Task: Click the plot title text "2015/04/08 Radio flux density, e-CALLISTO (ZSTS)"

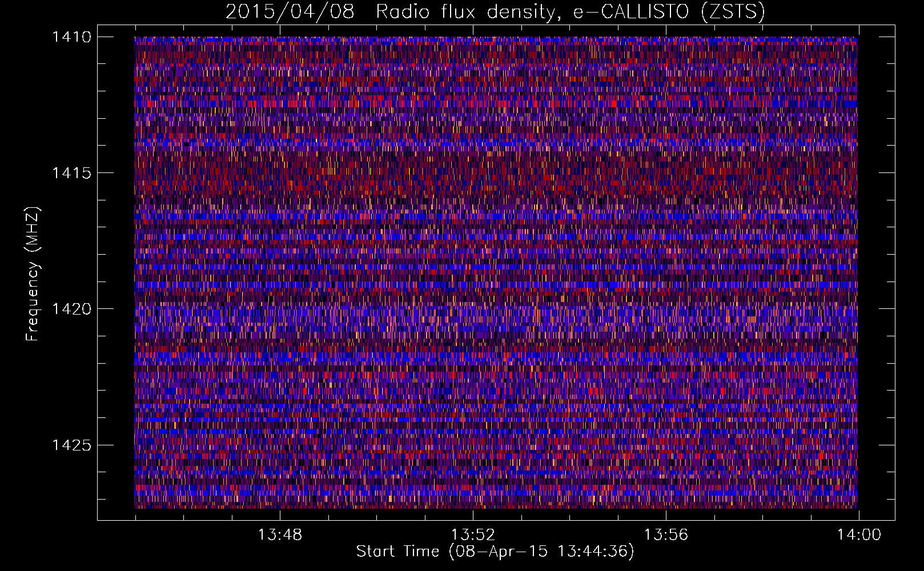Action: pyautogui.click(x=495, y=12)
